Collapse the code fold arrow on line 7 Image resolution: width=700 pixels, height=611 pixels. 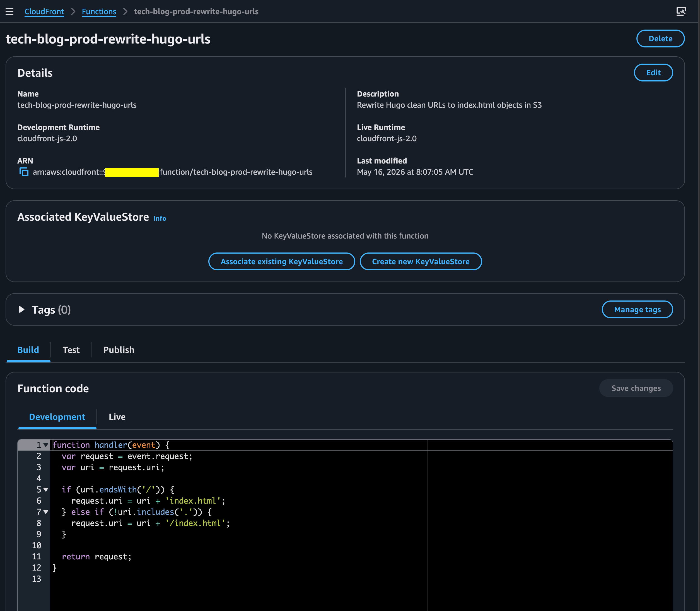[x=46, y=512]
